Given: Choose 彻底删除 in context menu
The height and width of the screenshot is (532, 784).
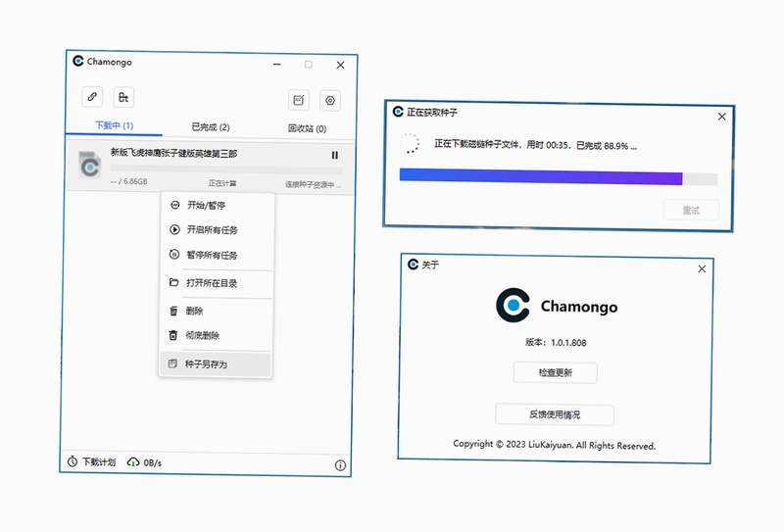Looking at the screenshot, I should pos(216,335).
